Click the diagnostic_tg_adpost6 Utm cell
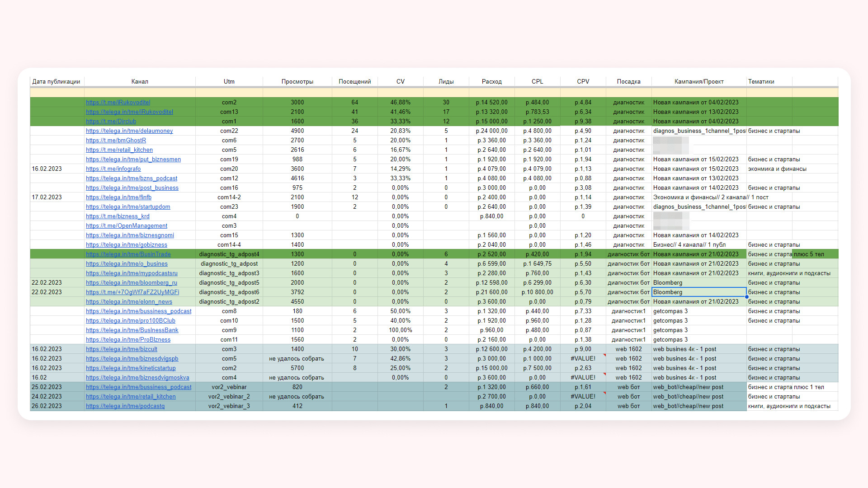The image size is (868, 488). point(229,292)
